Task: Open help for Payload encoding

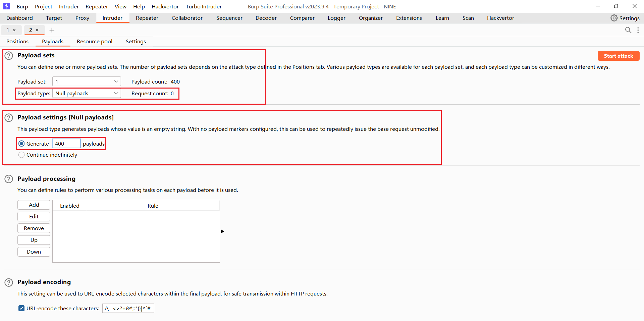Action: (9, 282)
